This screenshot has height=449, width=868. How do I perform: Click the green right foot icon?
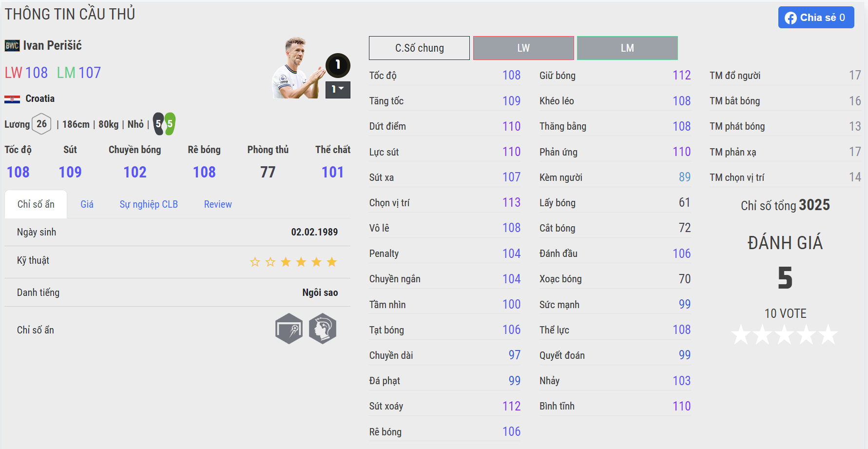170,124
